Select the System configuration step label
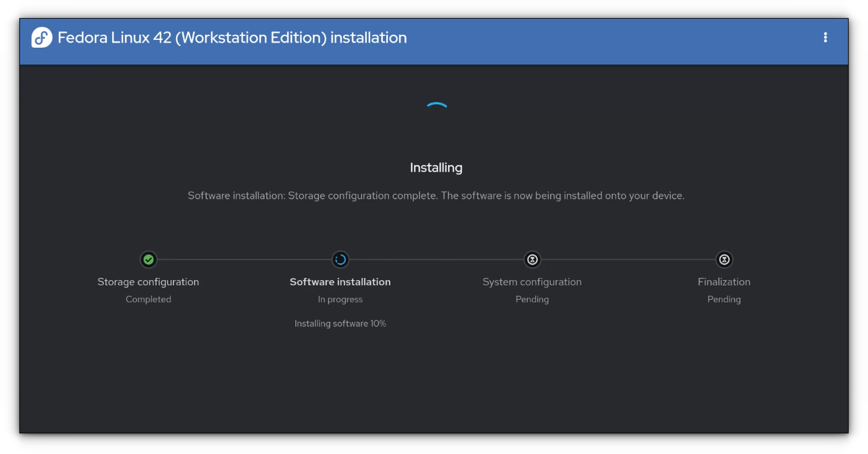Screen dimensions: 868x454 [x=532, y=282]
